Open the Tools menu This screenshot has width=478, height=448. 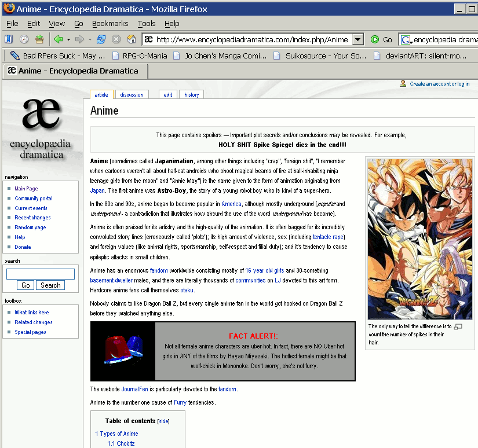pos(147,24)
